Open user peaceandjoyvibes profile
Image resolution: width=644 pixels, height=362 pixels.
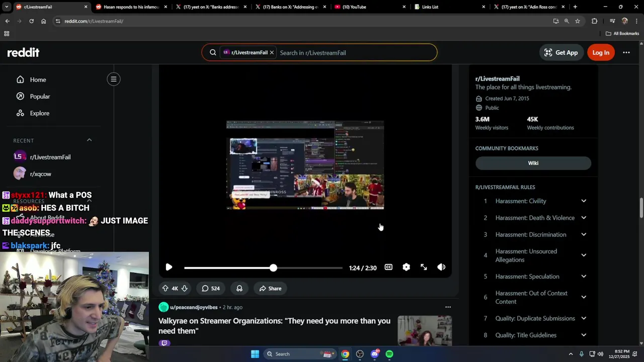[194, 307]
